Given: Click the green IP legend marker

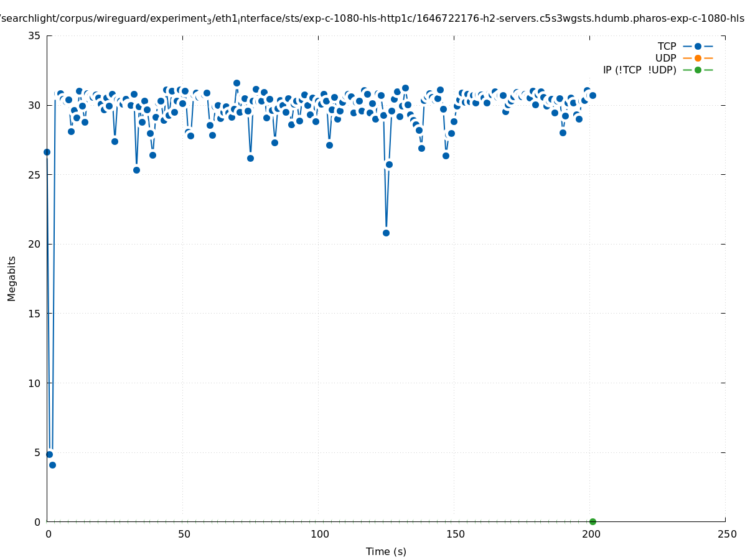Looking at the screenshot, I should click(x=697, y=70).
